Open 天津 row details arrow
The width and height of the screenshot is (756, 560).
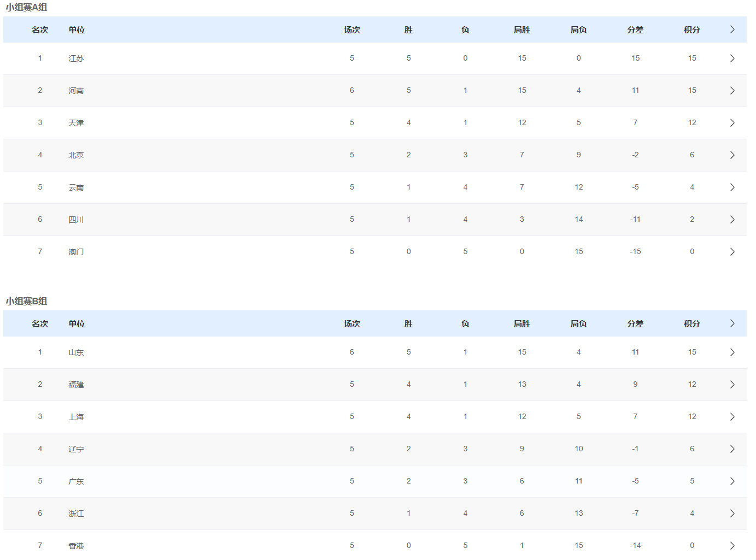[732, 123]
